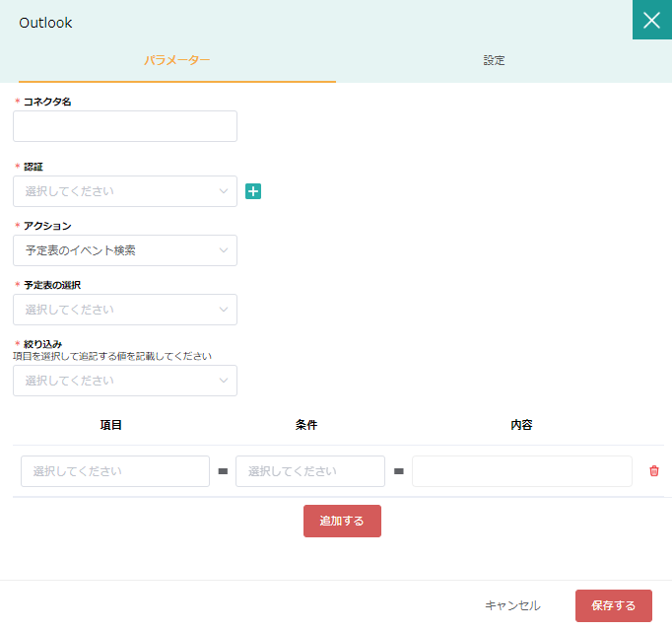
Task: Click the キャンセル button
Action: [512, 605]
